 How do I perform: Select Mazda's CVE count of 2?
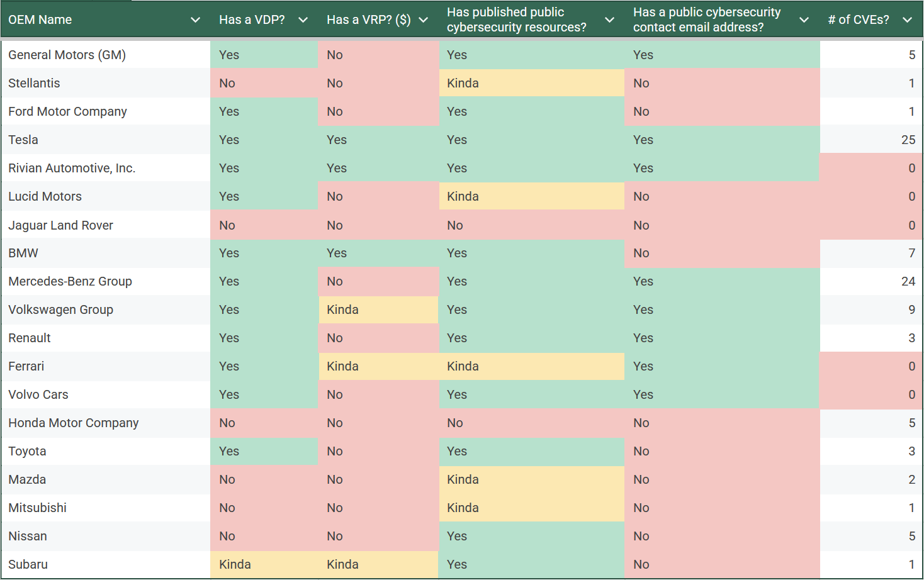[x=871, y=479]
